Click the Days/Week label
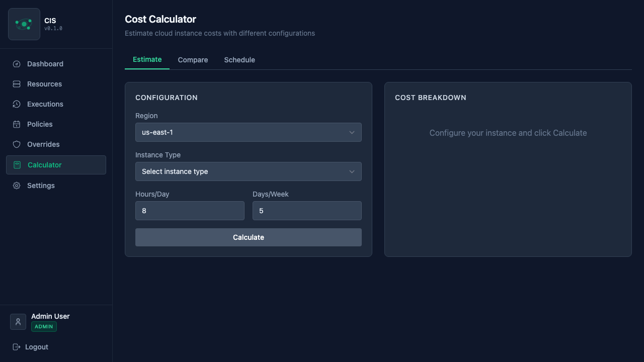Viewport: 644px width, 362px height. [x=271, y=194]
